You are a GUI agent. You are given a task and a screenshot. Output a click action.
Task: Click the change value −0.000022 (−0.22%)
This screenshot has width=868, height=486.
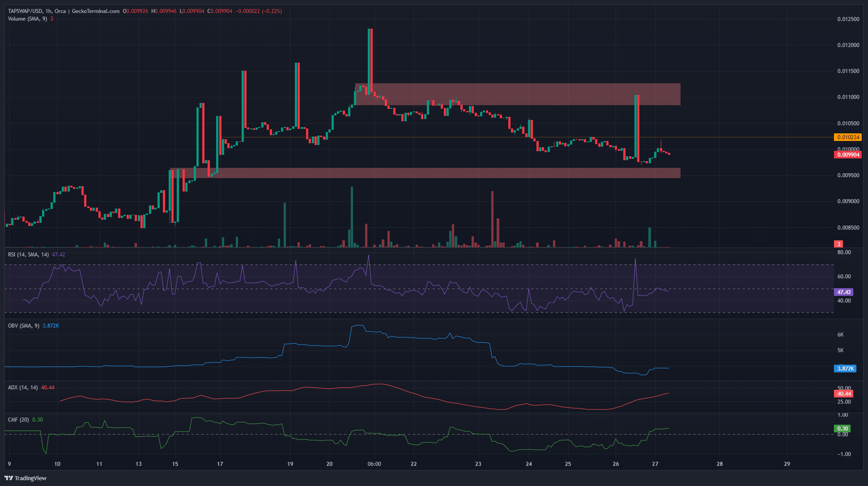click(x=259, y=11)
